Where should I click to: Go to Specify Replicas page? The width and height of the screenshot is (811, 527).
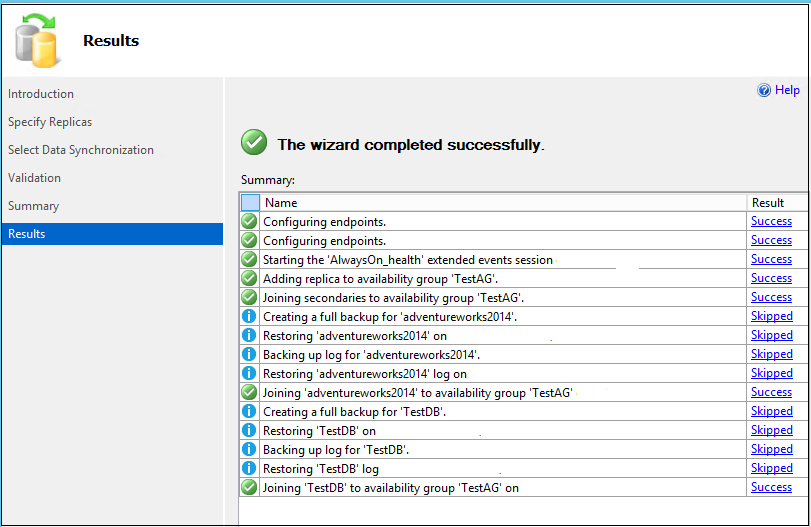pos(50,122)
